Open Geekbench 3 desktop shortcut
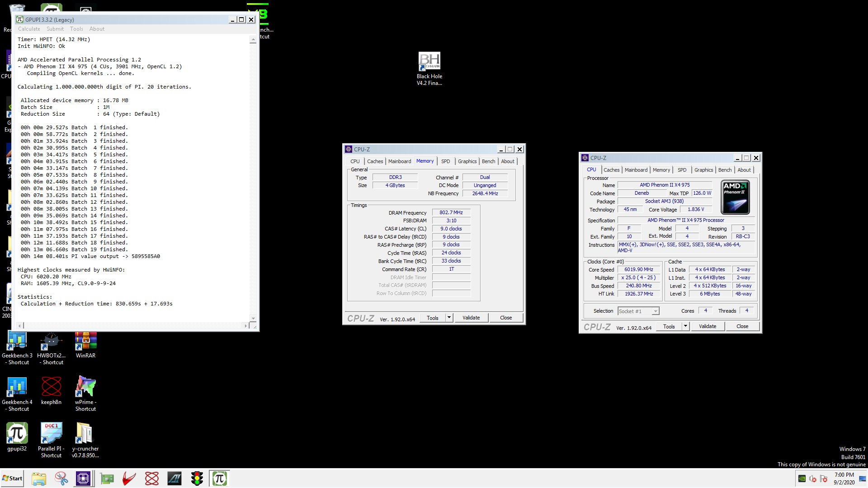Screen dimensions: 868x488 point(17,348)
